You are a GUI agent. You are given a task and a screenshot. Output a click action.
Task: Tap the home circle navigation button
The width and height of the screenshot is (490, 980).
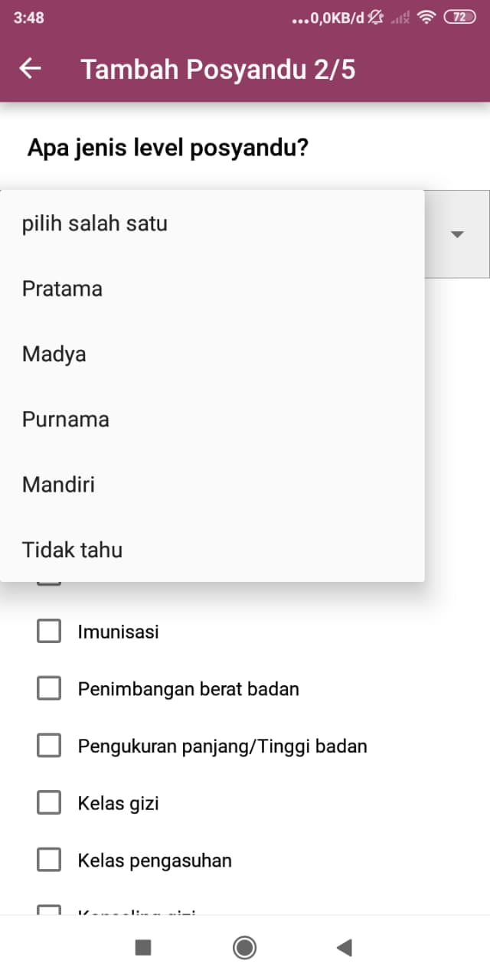pos(244,947)
